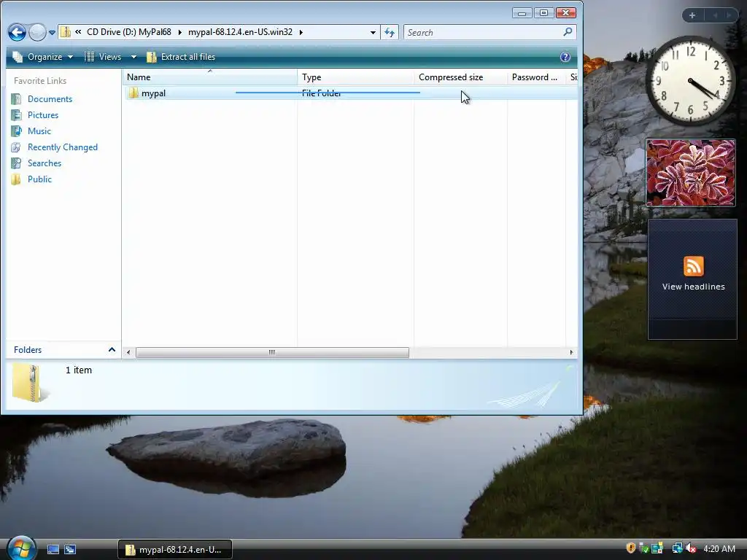Image resolution: width=747 pixels, height=560 pixels.
Task: Expand the arrow after CD Drive (D:) MyPal68
Action: coord(180,32)
